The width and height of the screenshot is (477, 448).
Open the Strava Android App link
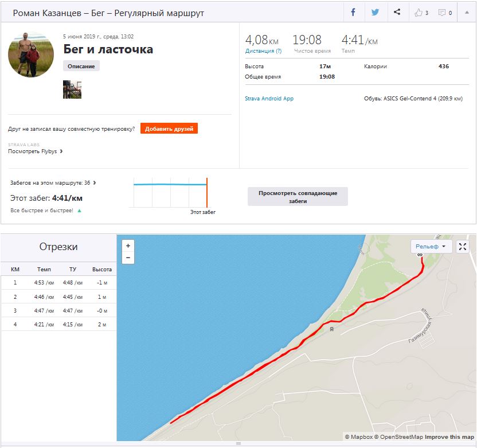269,99
